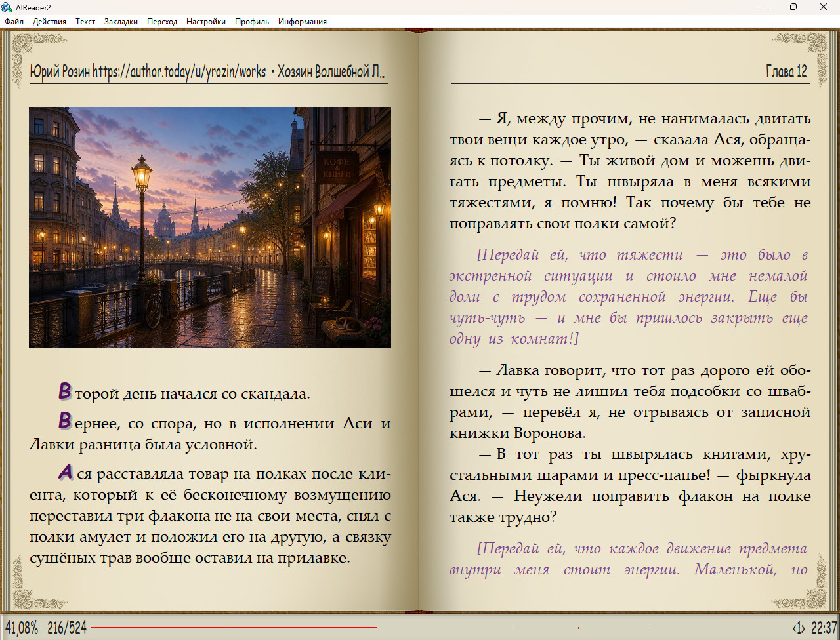Click the 216/524 page counter
The height and width of the screenshot is (640, 840).
[67, 628]
